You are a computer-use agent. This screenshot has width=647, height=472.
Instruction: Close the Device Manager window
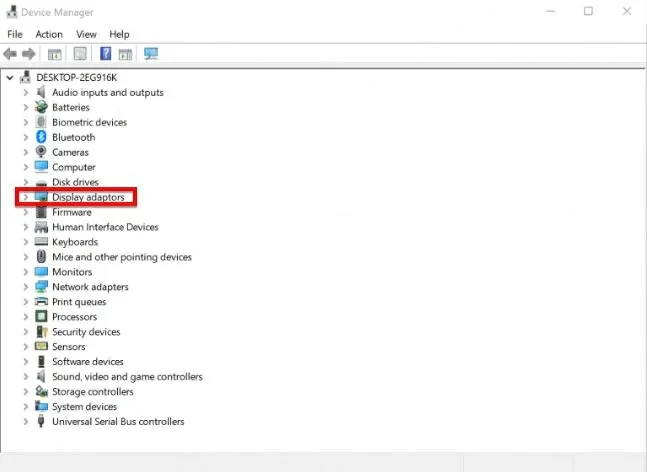(627, 11)
